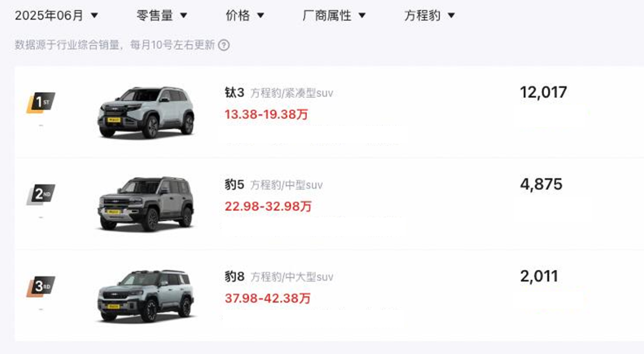Open the 方程豹 brand dropdown
The width and height of the screenshot is (644, 354).
point(430,16)
